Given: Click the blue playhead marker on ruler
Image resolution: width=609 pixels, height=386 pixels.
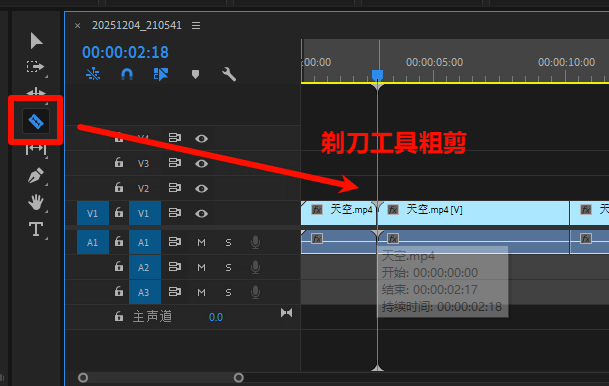Looking at the screenshot, I should point(377,75).
